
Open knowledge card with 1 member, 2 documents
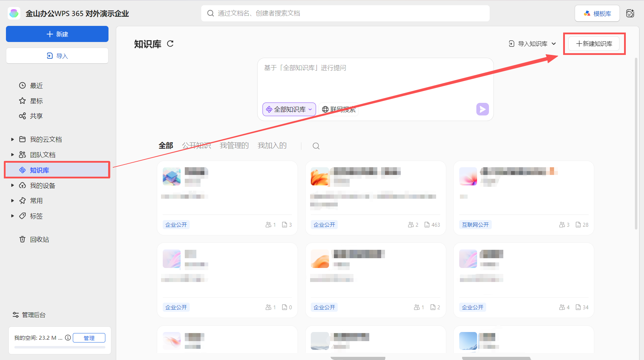(x=376, y=280)
